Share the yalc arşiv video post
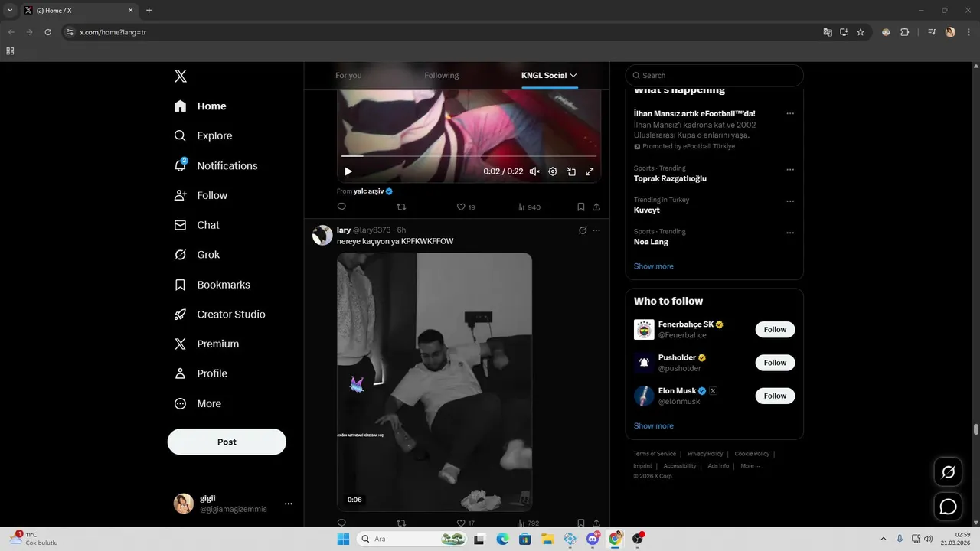The width and height of the screenshot is (980, 551). coord(596,207)
